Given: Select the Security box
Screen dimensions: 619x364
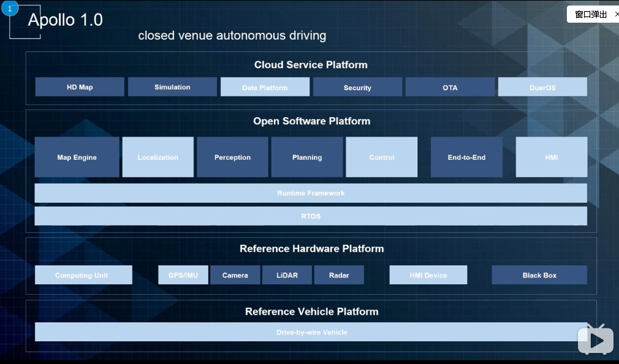Looking at the screenshot, I should 357,87.
